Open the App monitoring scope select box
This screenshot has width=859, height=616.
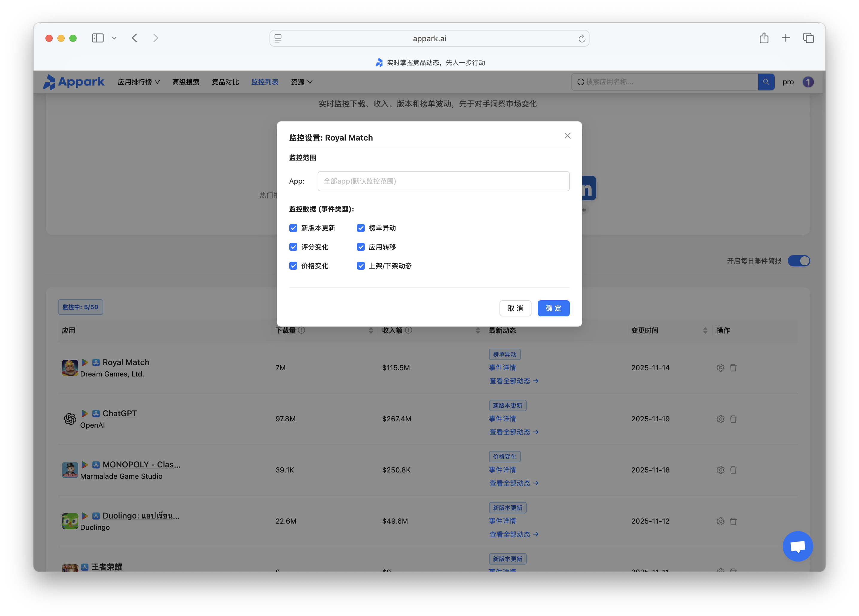pyautogui.click(x=443, y=181)
